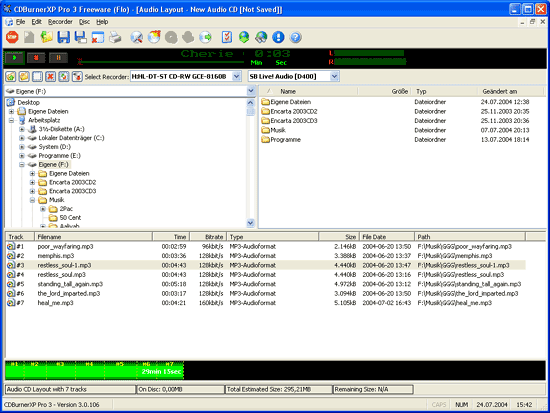Click the playback position seek bar
The height and width of the screenshot is (413, 550).
pos(161,62)
